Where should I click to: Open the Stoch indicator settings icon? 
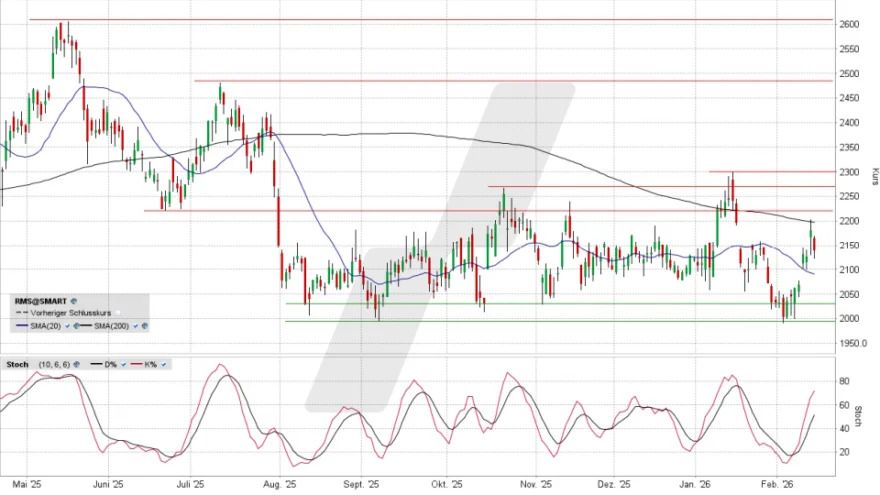pyautogui.click(x=75, y=363)
